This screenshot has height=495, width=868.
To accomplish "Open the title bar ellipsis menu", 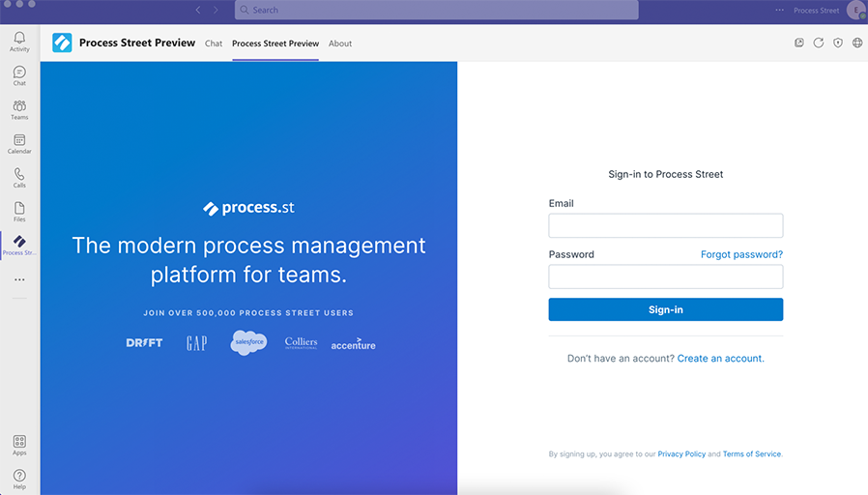I will click(779, 10).
